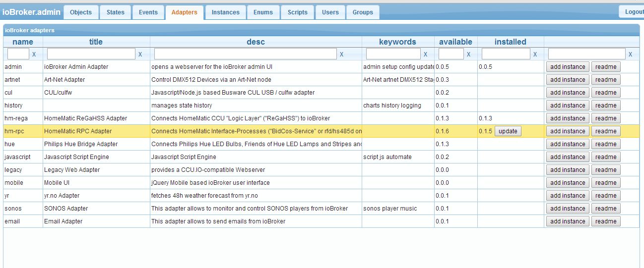Viewport: 644px width, 268px height.
Task: Open readme for yr adapter
Action: coord(606,196)
